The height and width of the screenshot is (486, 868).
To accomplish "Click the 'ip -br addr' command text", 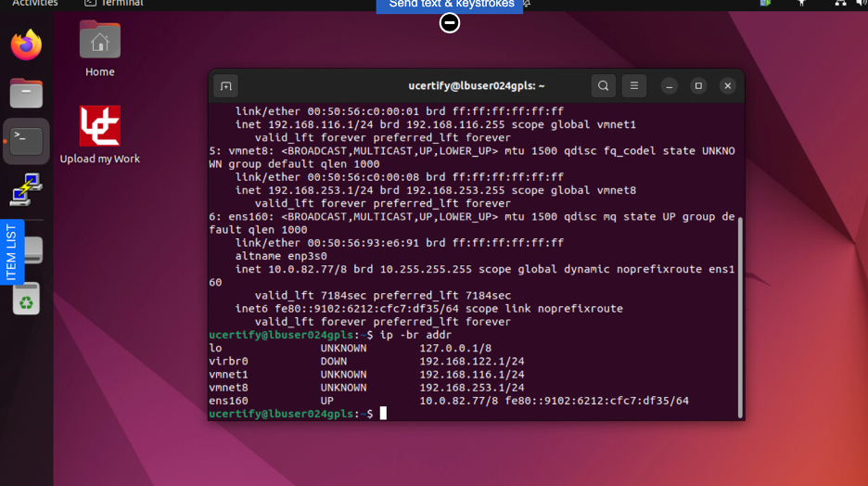I will coord(415,335).
